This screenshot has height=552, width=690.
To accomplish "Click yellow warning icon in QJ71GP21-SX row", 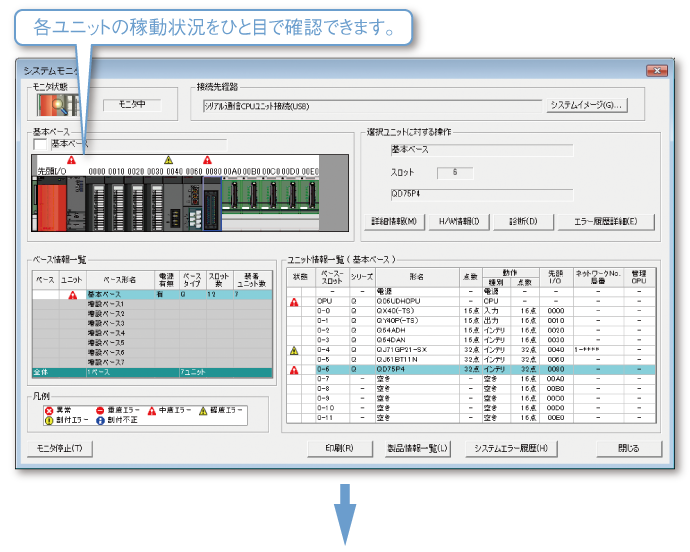I will [x=294, y=350].
